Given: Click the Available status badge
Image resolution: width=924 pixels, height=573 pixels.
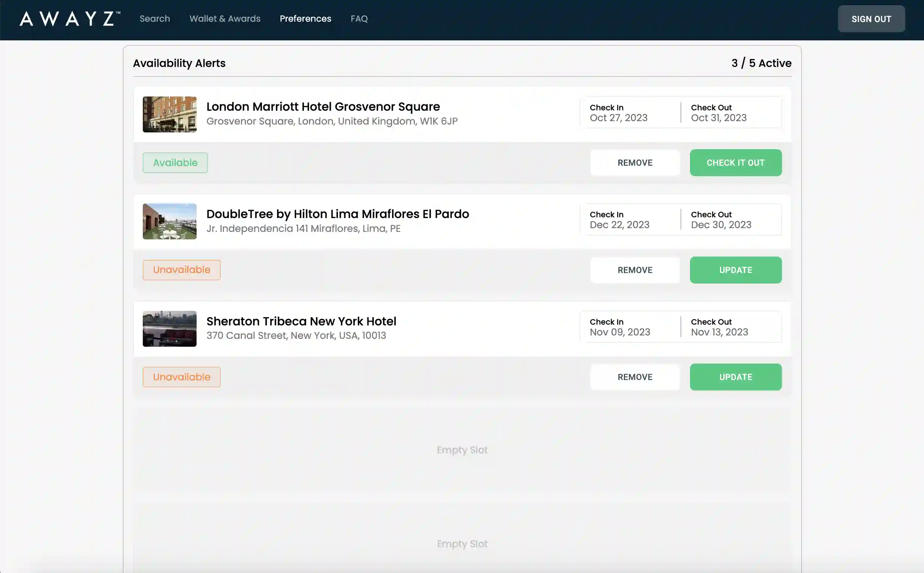Looking at the screenshot, I should [175, 163].
